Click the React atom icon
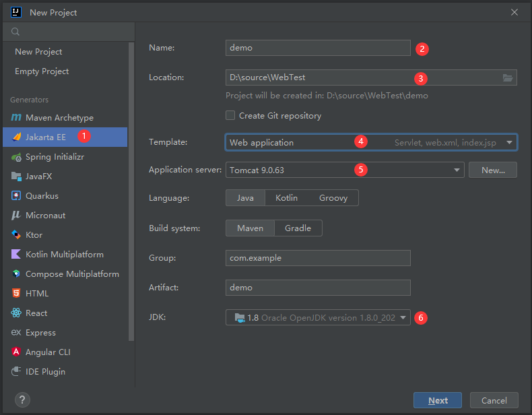Viewport: 532px width, 415px height. point(16,313)
